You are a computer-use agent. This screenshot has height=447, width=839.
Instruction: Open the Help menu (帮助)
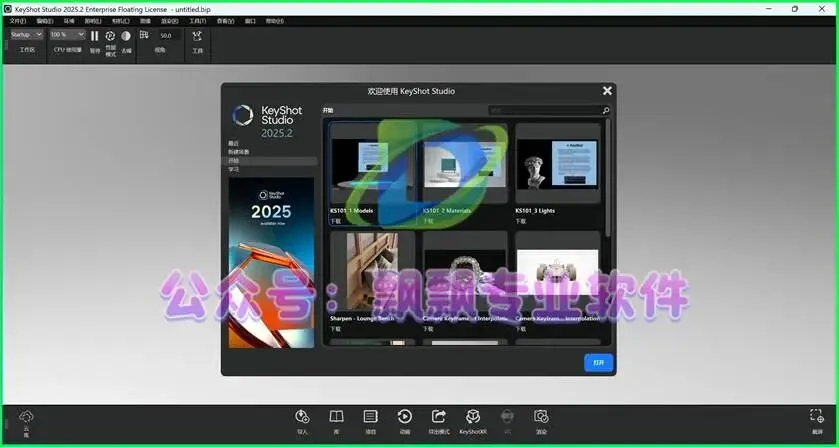274,21
